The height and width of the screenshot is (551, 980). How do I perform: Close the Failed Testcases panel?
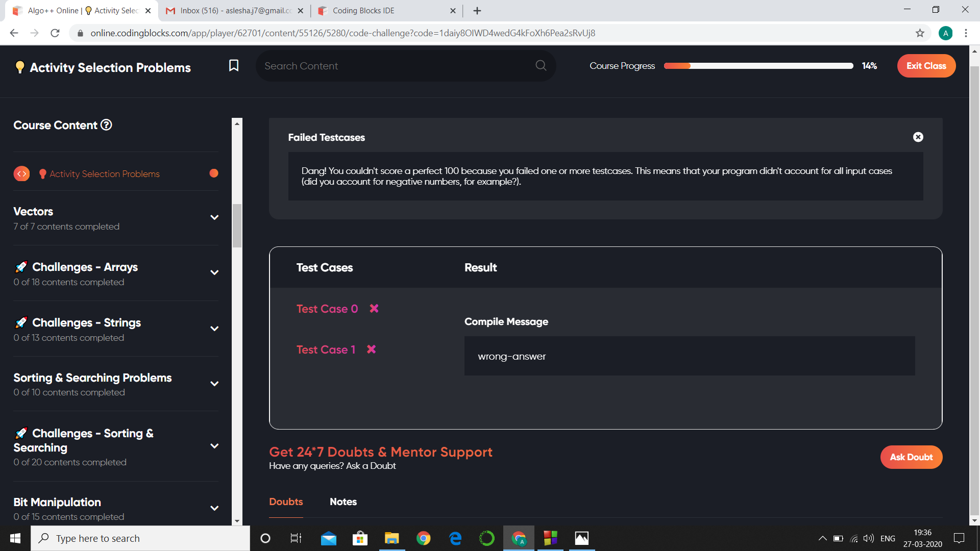click(918, 137)
